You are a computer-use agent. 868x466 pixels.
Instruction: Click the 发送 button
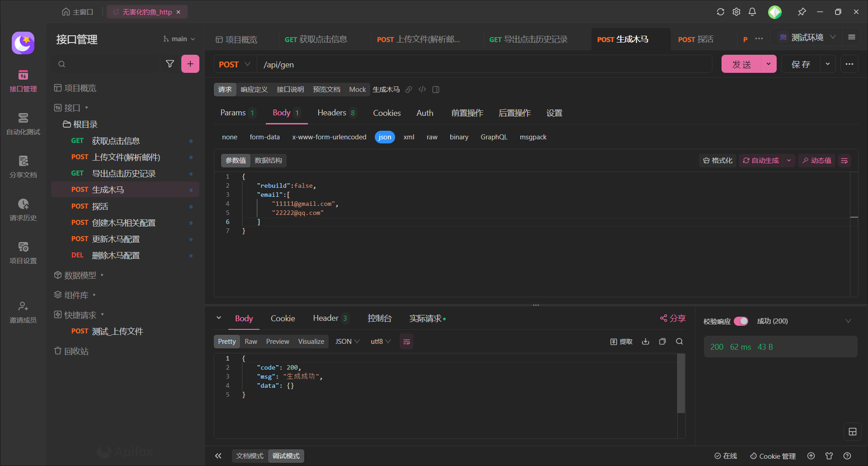point(741,64)
